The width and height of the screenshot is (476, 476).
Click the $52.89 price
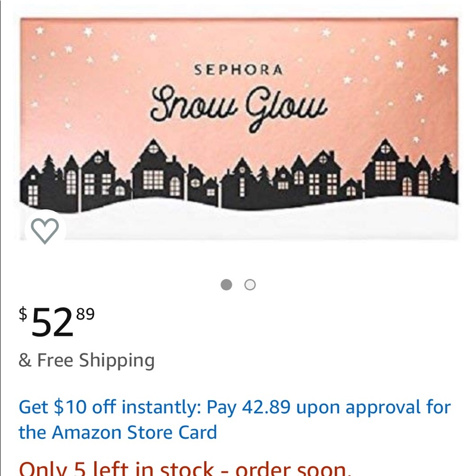56,321
